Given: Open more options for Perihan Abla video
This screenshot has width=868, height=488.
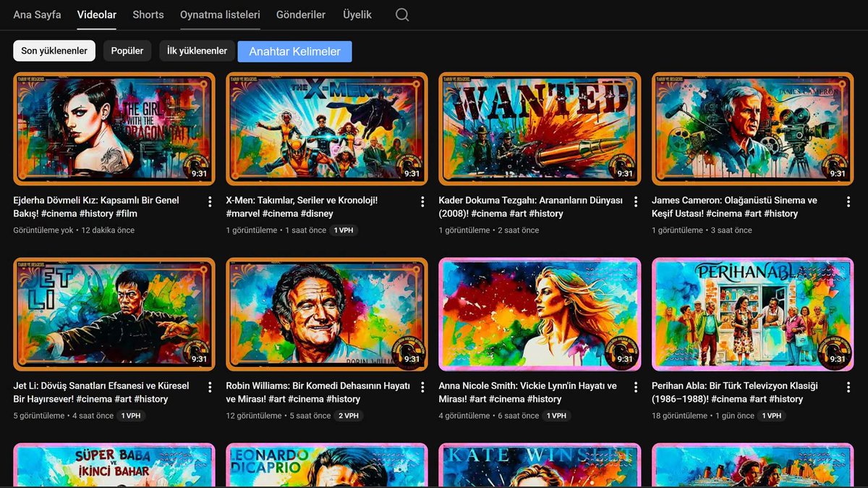Looking at the screenshot, I should point(848,387).
